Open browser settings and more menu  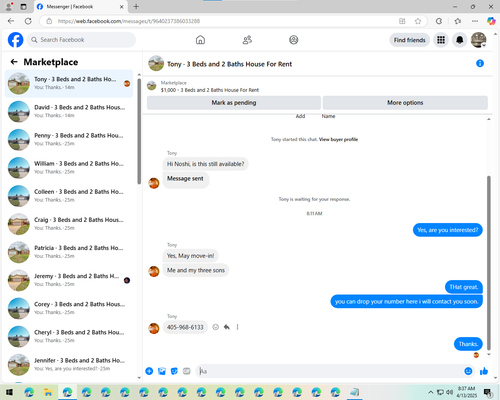click(x=475, y=21)
